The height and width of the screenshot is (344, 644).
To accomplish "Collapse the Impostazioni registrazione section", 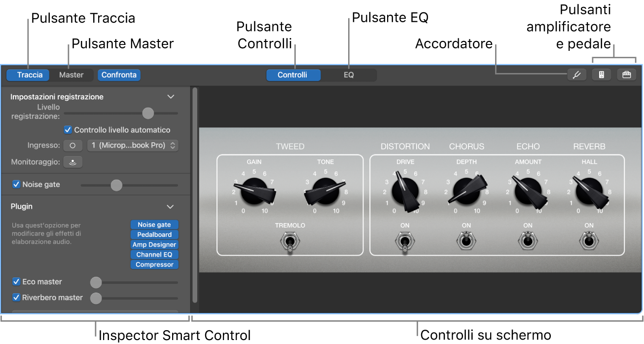I will pos(171,97).
